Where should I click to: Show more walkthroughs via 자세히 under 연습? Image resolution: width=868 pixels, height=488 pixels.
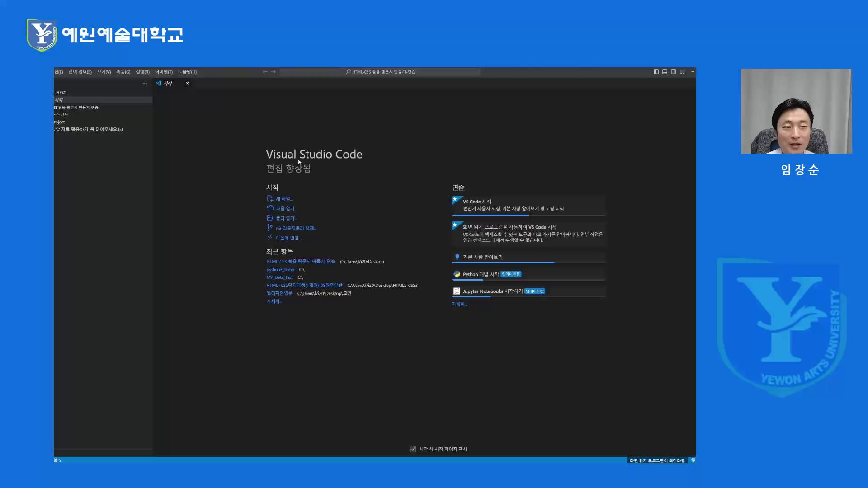(x=459, y=304)
